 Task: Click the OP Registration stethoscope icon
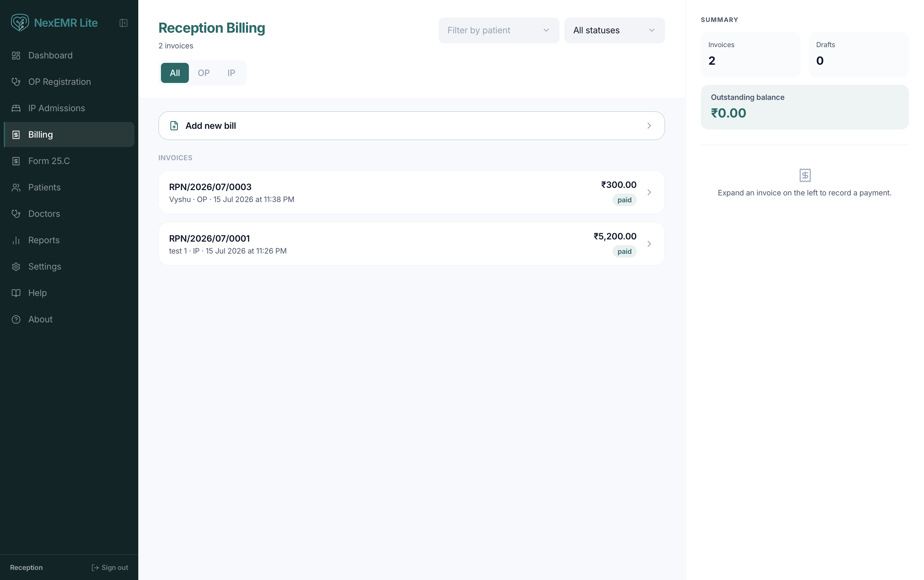(16, 82)
